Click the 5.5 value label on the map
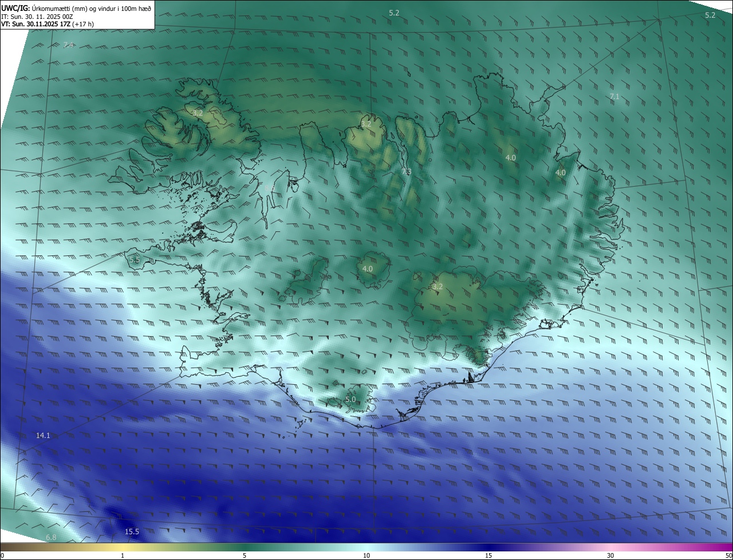Image resolution: width=733 pixels, height=560 pixels. point(135,260)
